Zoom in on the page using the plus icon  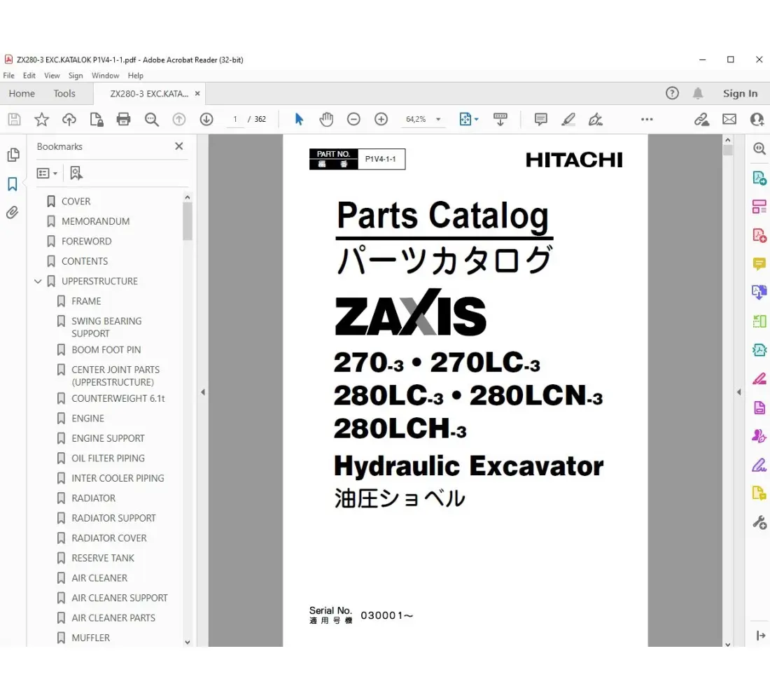[381, 119]
